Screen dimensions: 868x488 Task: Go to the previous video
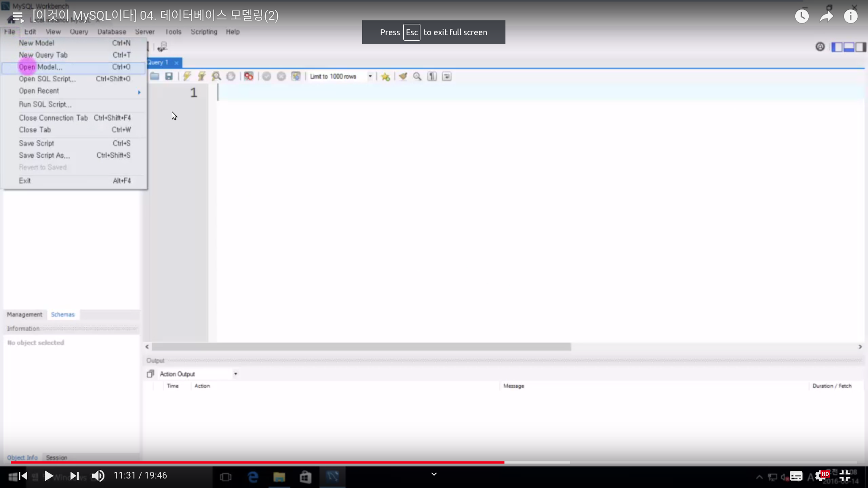click(23, 476)
